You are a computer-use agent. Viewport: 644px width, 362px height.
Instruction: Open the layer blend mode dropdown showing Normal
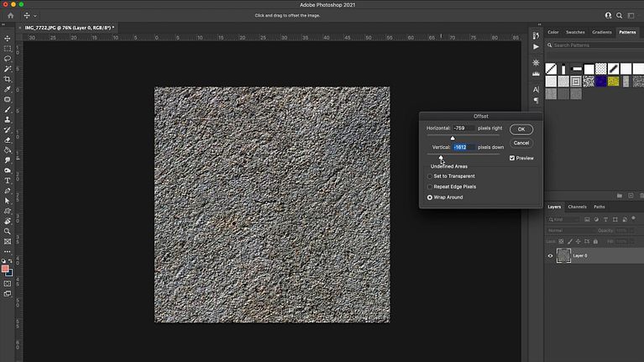(x=568, y=230)
